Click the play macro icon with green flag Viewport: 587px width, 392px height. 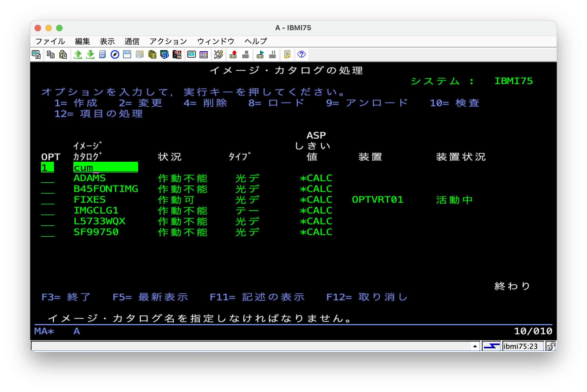coord(260,54)
